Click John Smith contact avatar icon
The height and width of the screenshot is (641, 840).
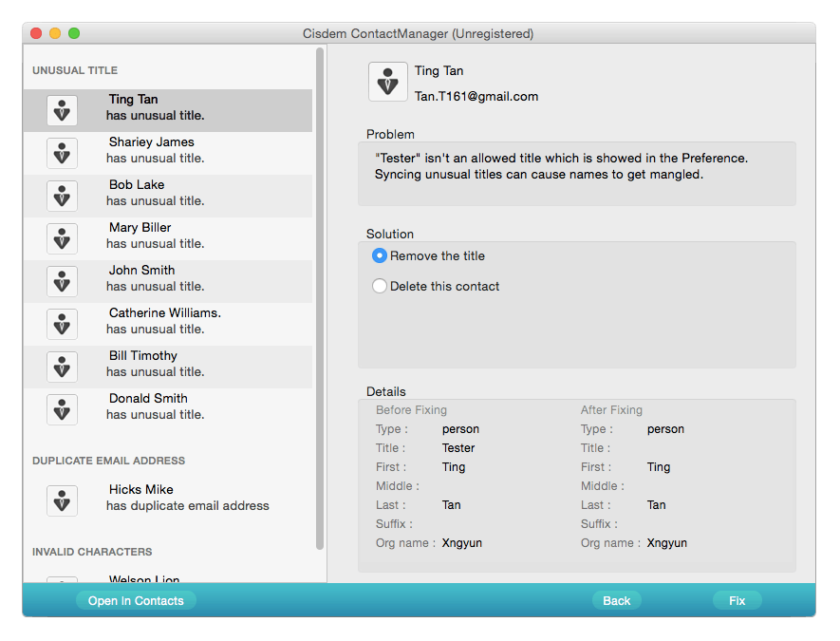[x=62, y=281]
